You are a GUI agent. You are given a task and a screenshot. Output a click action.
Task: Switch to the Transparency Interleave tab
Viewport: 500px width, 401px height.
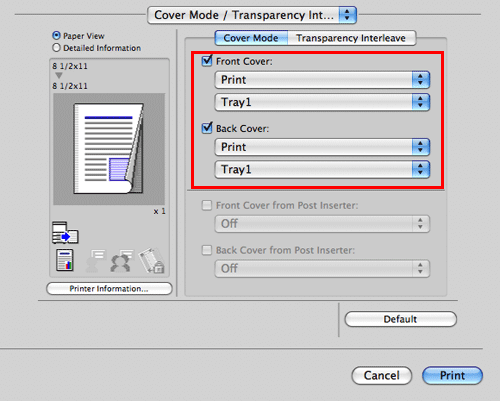(351, 38)
